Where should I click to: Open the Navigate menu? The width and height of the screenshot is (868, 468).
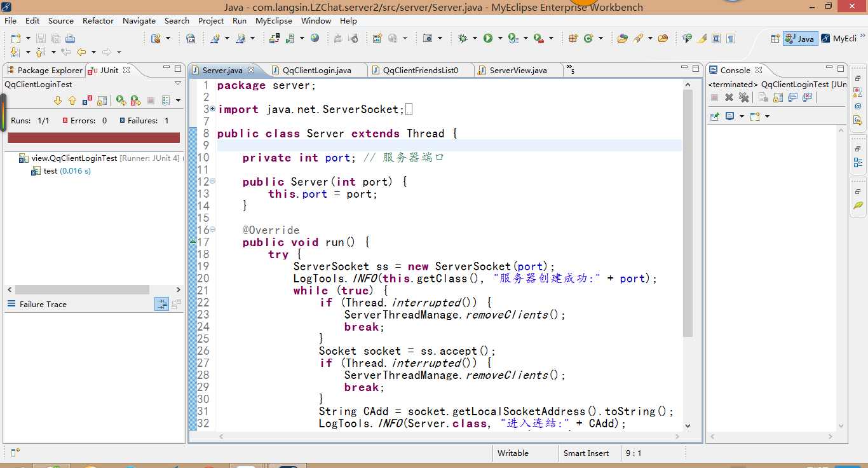pos(139,20)
